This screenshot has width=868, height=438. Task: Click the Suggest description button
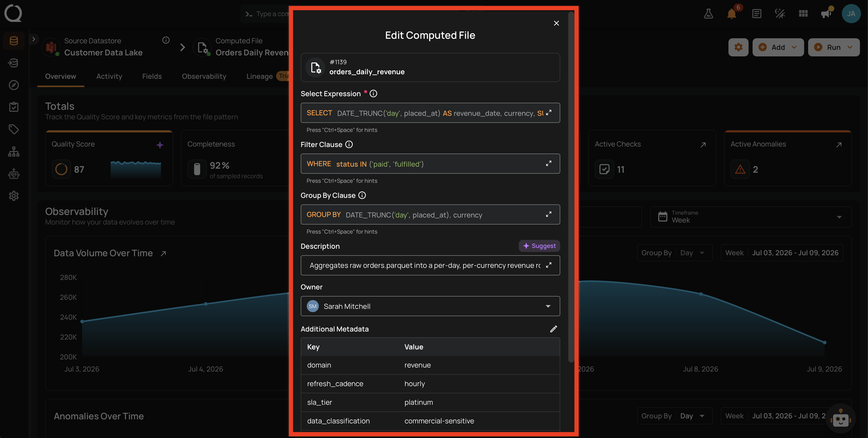coord(539,246)
